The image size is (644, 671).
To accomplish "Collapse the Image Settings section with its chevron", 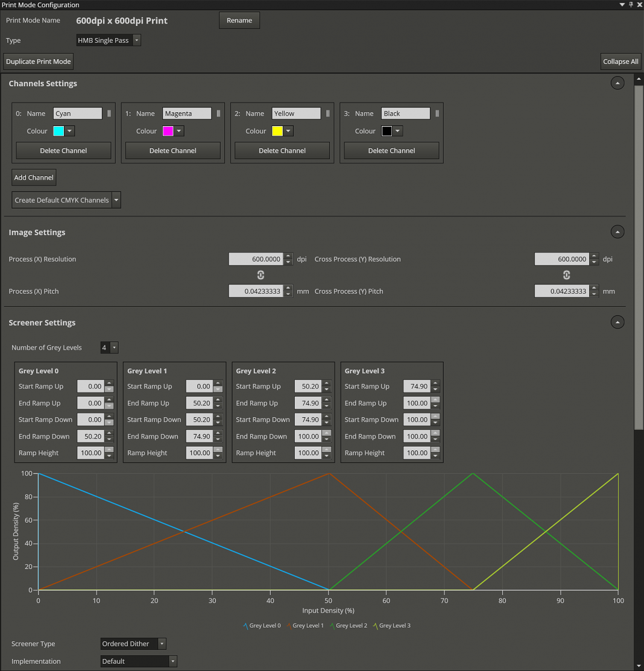I will click(x=617, y=232).
